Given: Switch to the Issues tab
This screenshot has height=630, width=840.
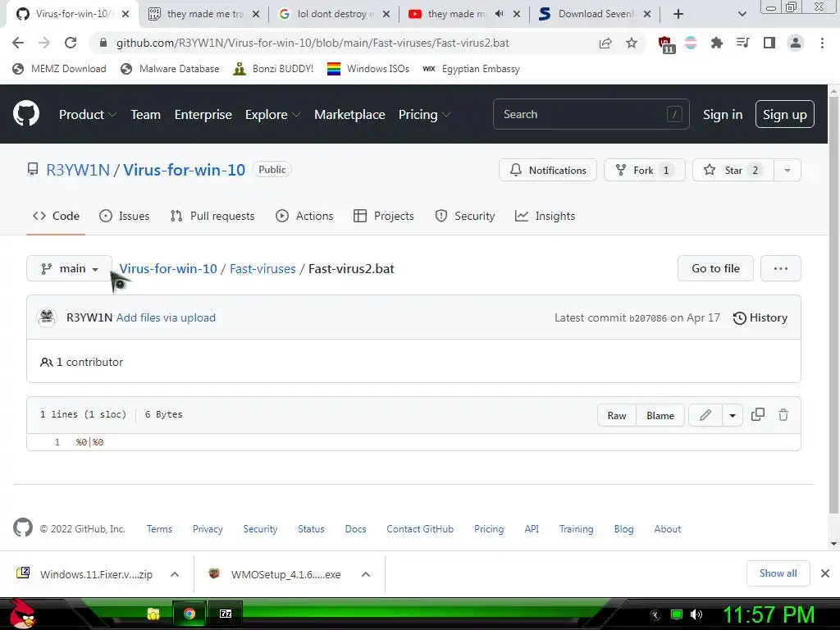Looking at the screenshot, I should [125, 216].
